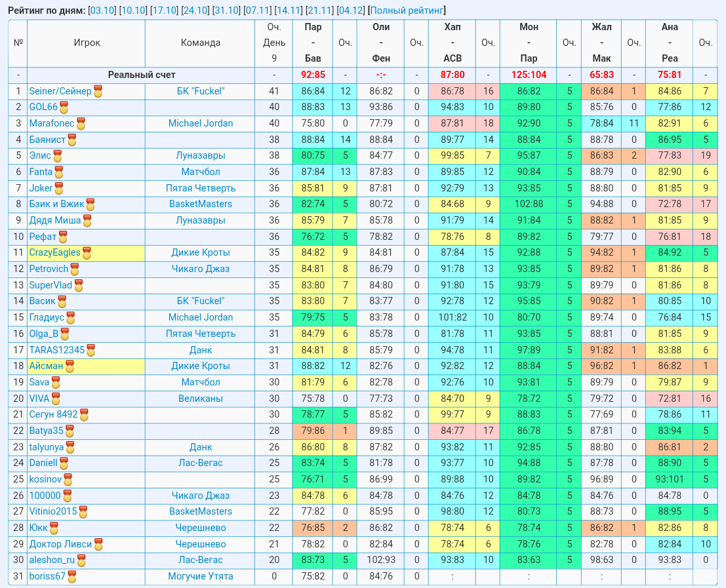This screenshot has width=726, height=588.
Task: Open player Marafonec's profile
Action: [x=51, y=123]
